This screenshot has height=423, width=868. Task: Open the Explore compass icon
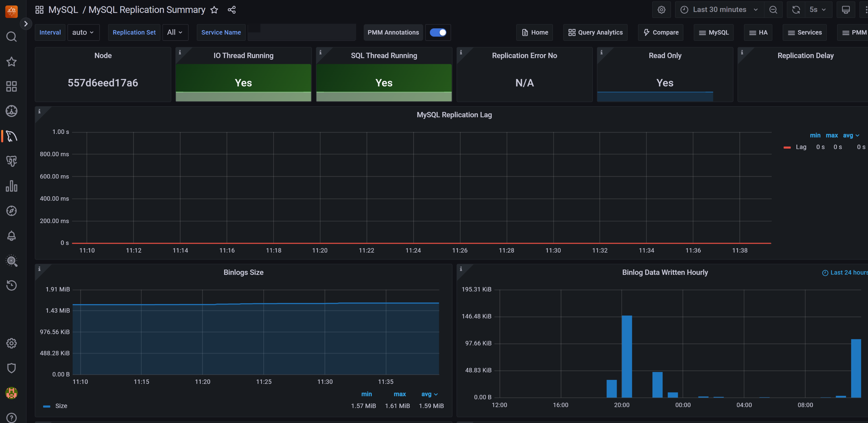pos(12,211)
